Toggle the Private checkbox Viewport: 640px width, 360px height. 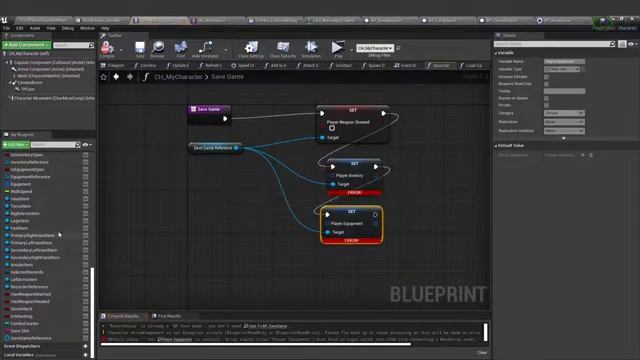[x=547, y=105]
